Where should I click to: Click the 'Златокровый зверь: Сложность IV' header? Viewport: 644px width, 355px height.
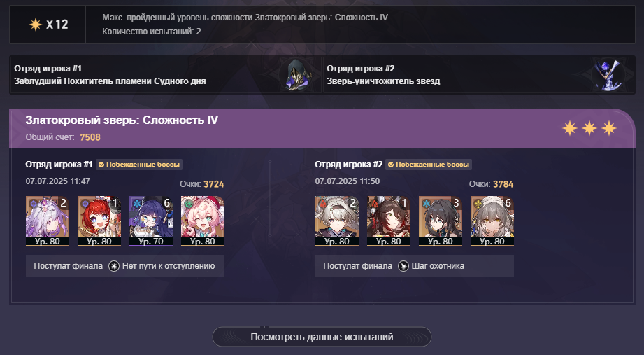(x=122, y=120)
